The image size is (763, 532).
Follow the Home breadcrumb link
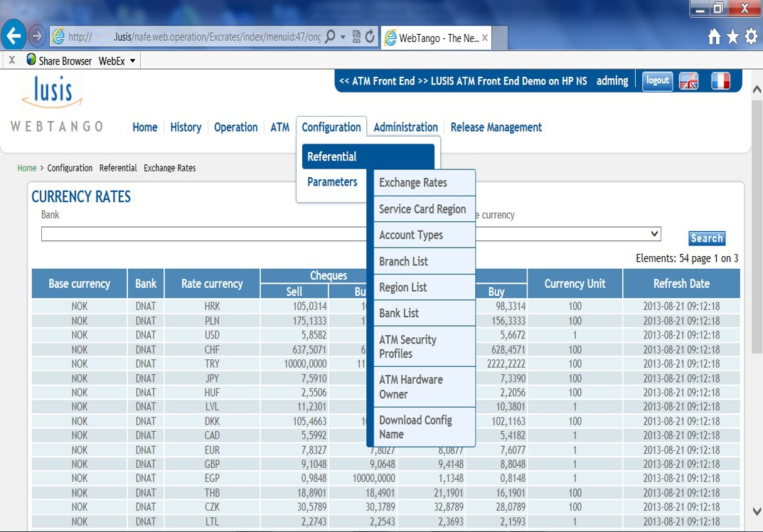pyautogui.click(x=27, y=169)
